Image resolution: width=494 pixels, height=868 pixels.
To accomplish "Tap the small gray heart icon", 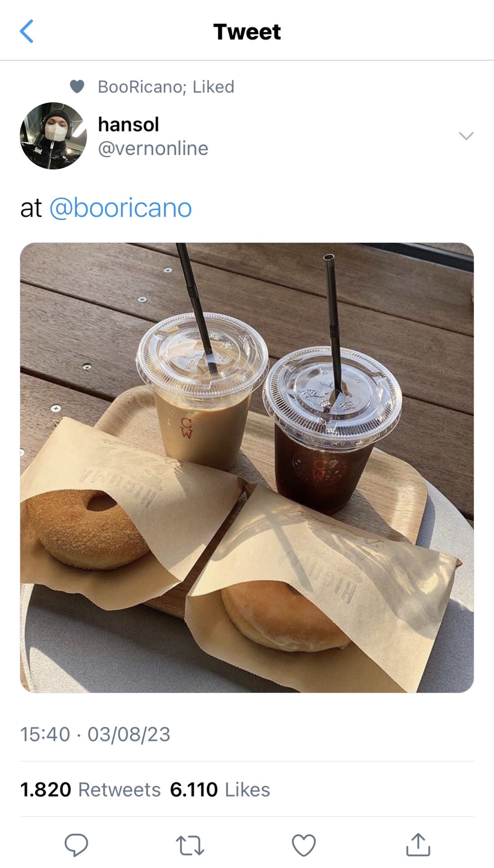I will coord(77,86).
